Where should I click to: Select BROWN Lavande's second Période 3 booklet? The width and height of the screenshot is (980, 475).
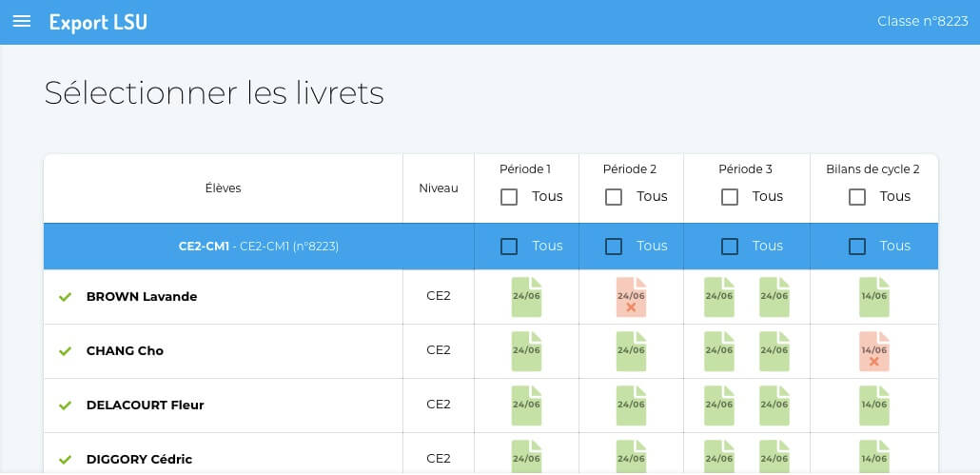(774, 297)
